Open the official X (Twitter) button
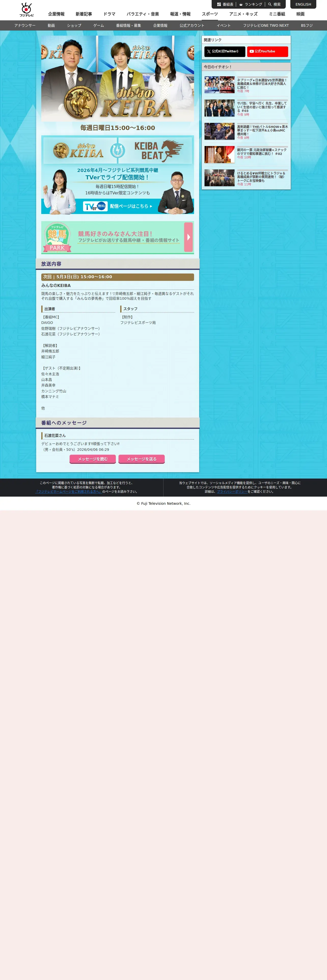This screenshot has height=980, width=327. [225, 51]
